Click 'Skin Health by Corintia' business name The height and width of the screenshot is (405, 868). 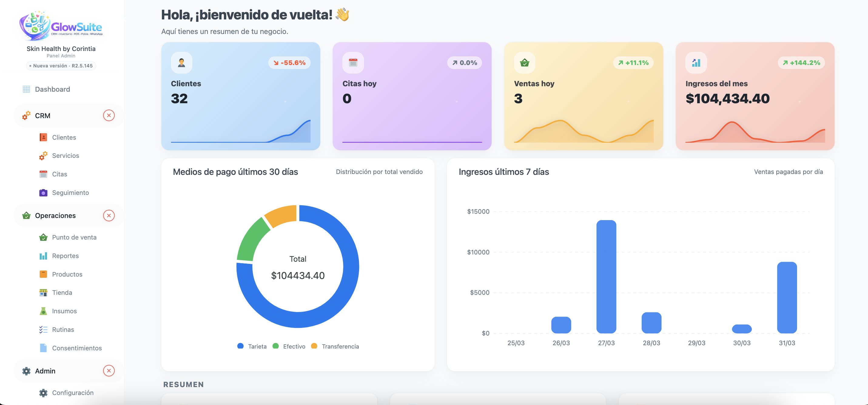click(x=61, y=49)
